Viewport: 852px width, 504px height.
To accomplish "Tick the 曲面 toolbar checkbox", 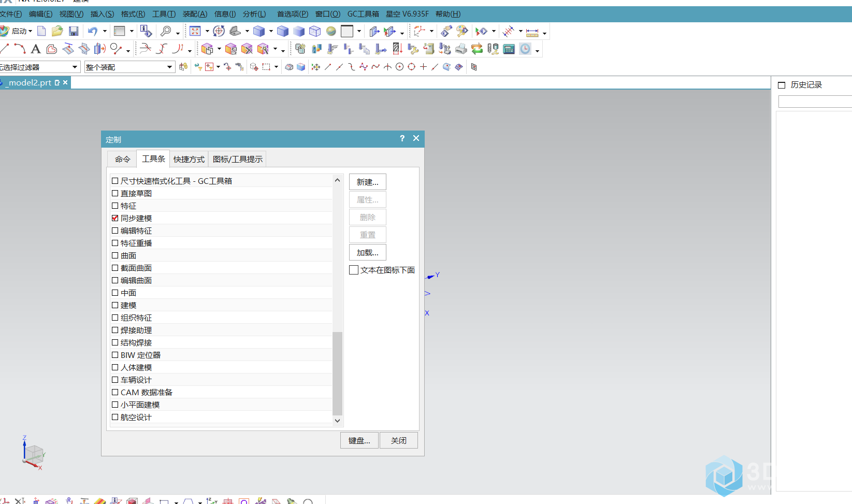I will click(115, 255).
